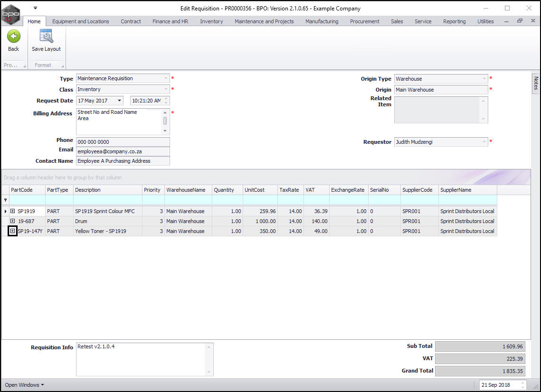
Task: Select the Drum description cell
Action: [108, 221]
